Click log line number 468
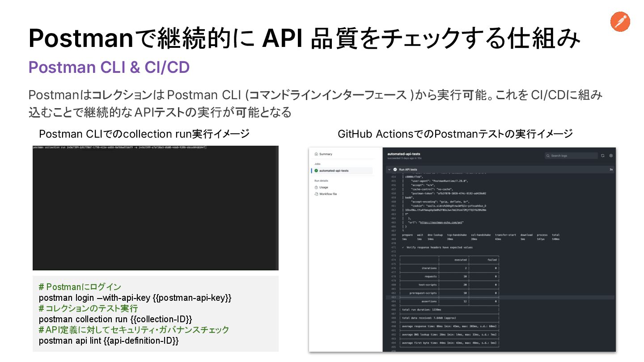 (394, 235)
